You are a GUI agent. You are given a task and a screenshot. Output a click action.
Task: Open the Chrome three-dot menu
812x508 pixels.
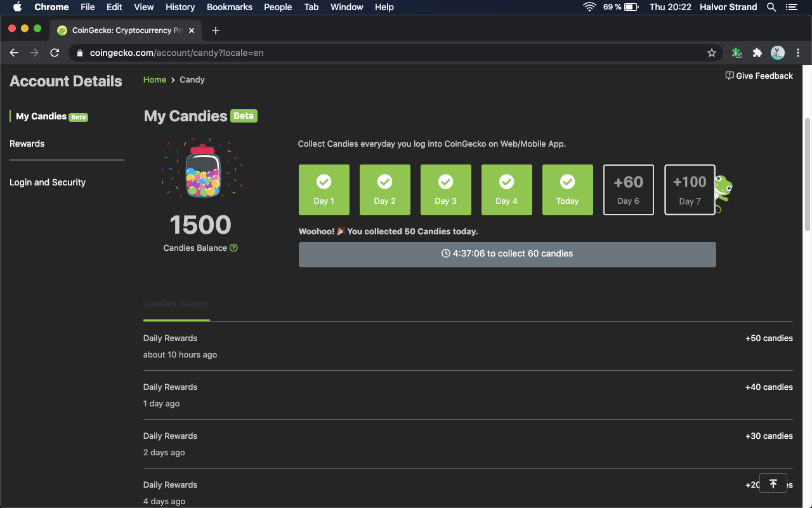click(798, 53)
